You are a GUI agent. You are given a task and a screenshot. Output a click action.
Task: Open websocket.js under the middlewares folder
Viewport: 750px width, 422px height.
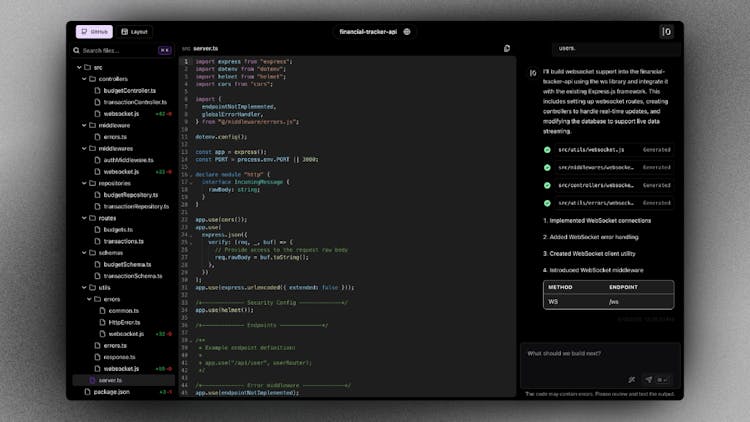tap(121, 172)
